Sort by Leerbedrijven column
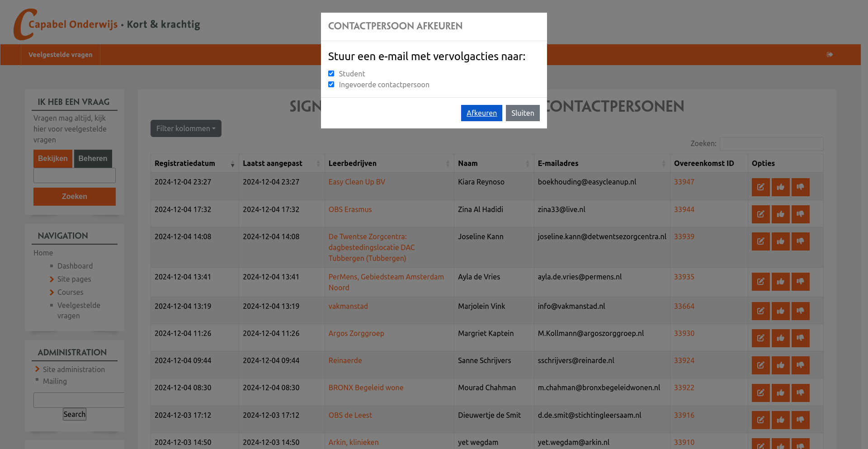Viewport: 868px width, 449px height. 389,163
